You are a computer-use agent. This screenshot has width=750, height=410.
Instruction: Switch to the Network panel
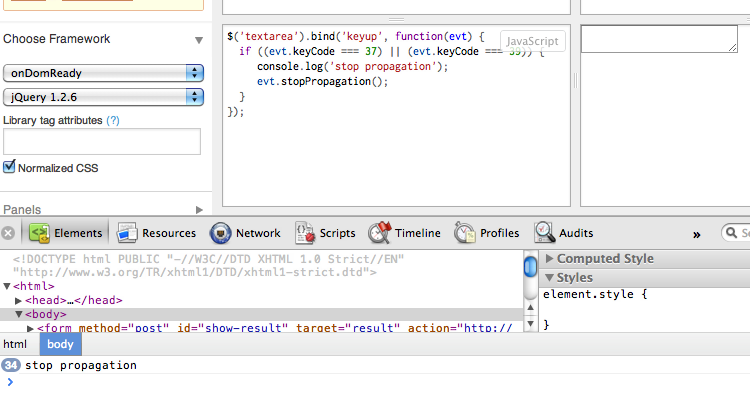[245, 233]
